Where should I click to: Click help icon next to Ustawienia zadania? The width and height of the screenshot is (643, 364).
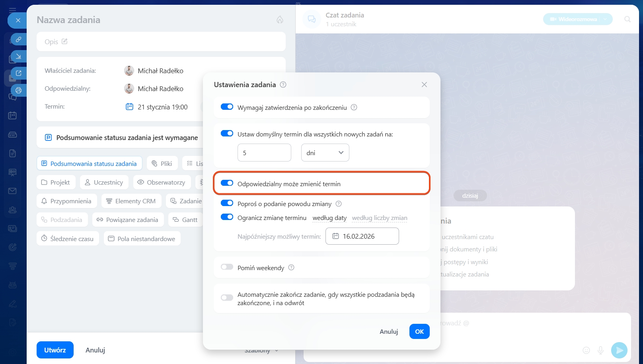click(283, 85)
